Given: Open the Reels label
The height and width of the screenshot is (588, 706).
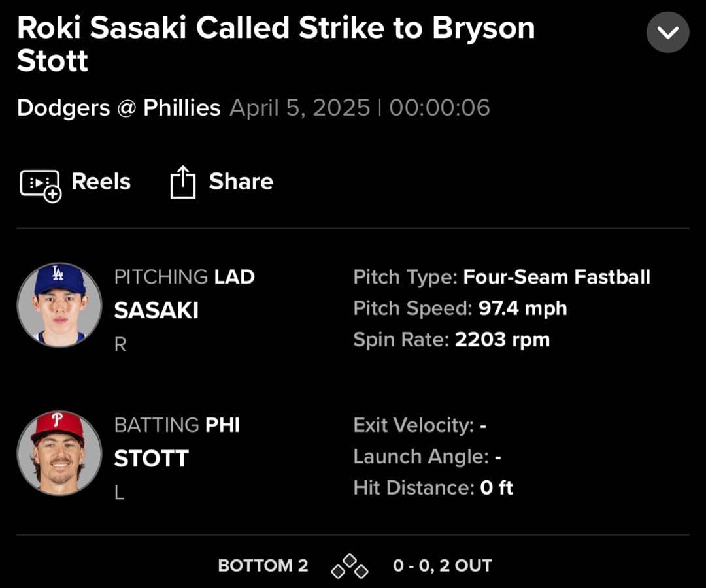Looking at the screenshot, I should 101,182.
